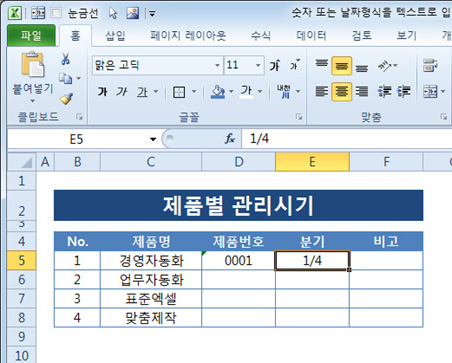Click the fx insert function icon
Viewport: 452px width, 363px height.
pos(230,139)
